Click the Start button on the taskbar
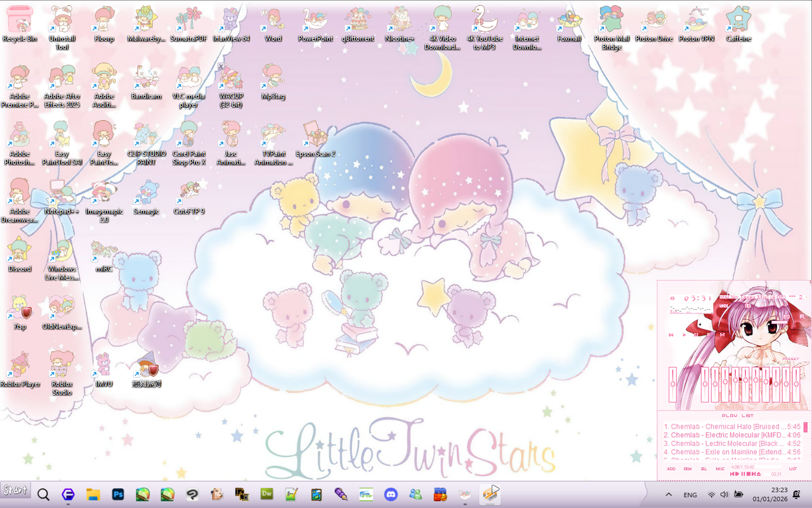Image resolution: width=812 pixels, height=508 pixels. tap(15, 490)
